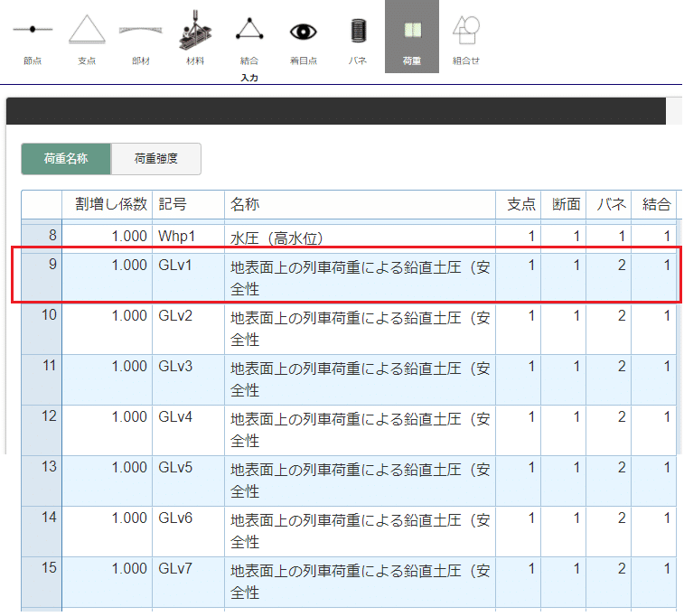Click the GLv6 symbol cell
Screen dimensions: 684x616
click(189, 531)
